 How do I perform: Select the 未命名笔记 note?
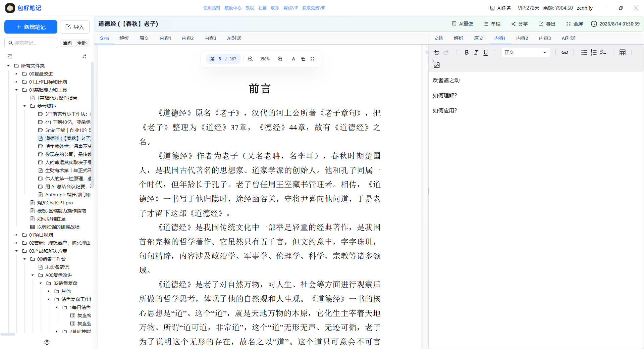click(x=57, y=267)
